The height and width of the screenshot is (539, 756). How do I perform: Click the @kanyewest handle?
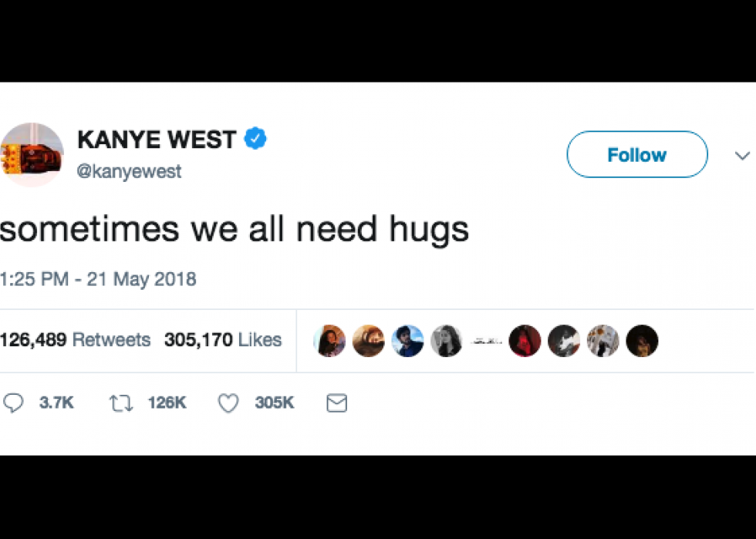(130, 172)
